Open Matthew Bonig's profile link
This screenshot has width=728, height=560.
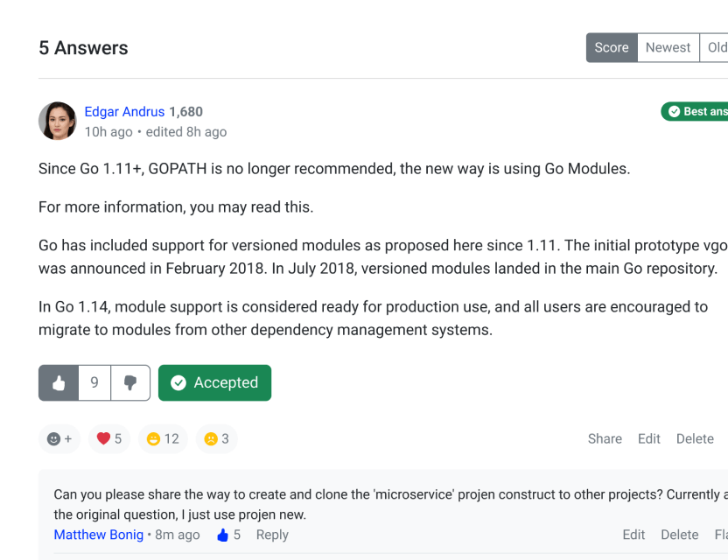tap(98, 535)
